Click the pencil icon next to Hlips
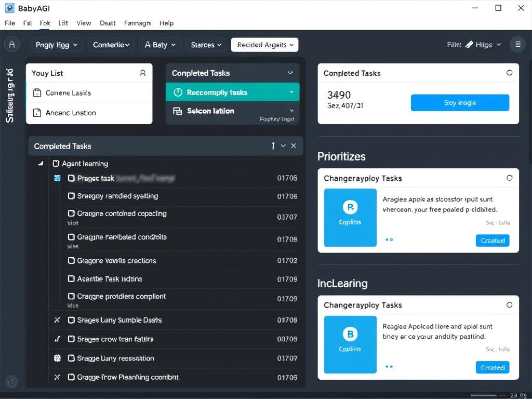Viewport: 532px width, 399px height. click(x=469, y=45)
